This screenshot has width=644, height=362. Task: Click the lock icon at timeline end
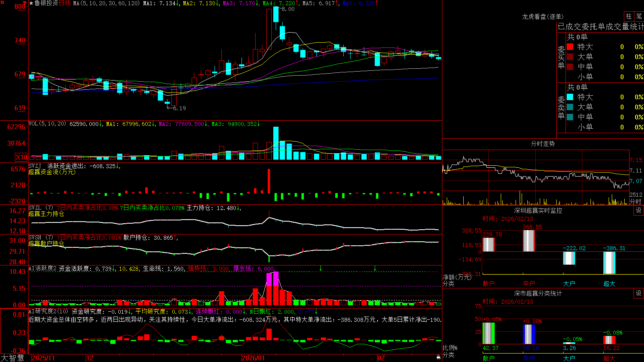439,357
